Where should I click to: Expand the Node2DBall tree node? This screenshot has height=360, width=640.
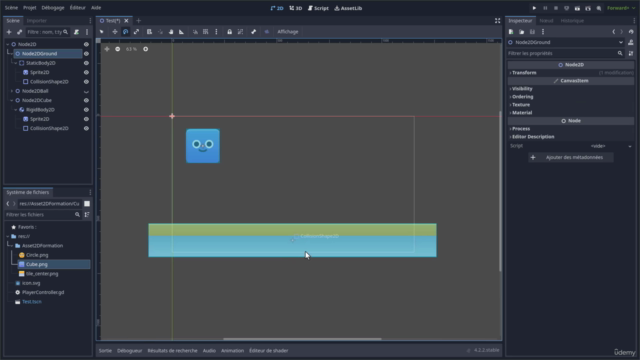[x=11, y=91]
